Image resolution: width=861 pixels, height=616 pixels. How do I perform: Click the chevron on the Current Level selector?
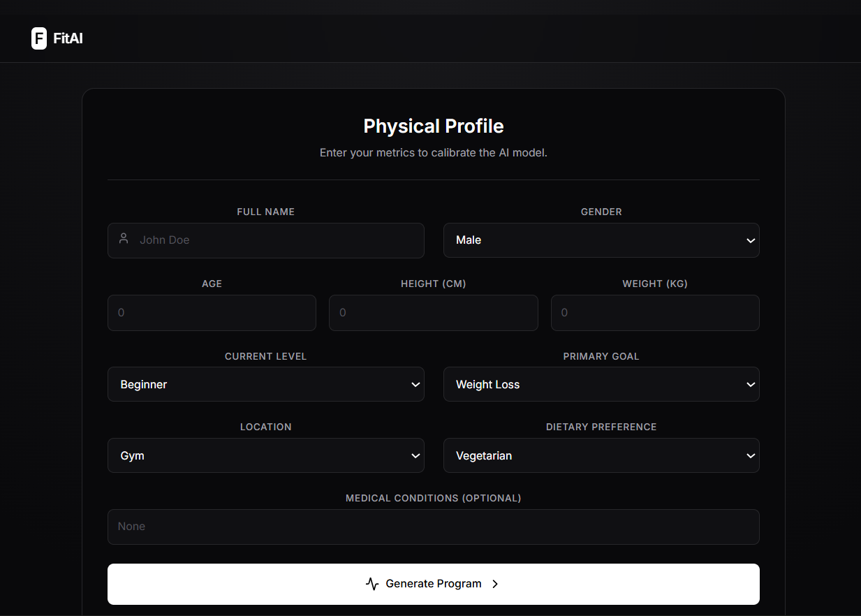click(415, 384)
